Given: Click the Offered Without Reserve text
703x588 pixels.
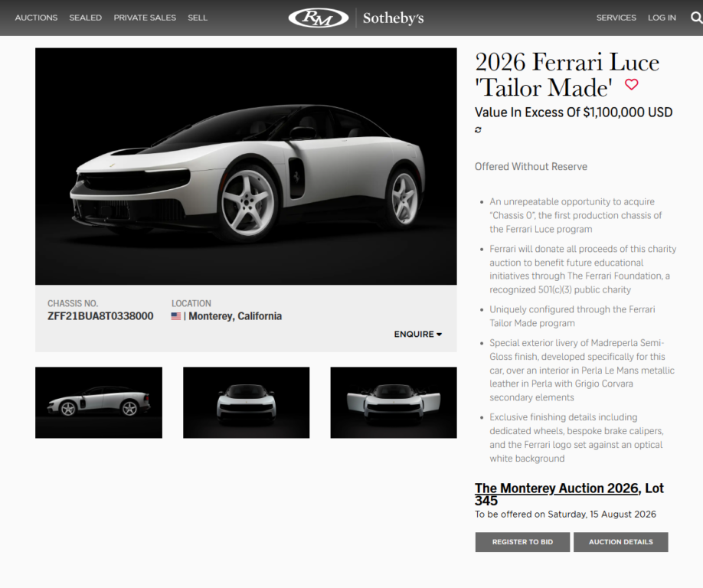Looking at the screenshot, I should (x=531, y=166).
